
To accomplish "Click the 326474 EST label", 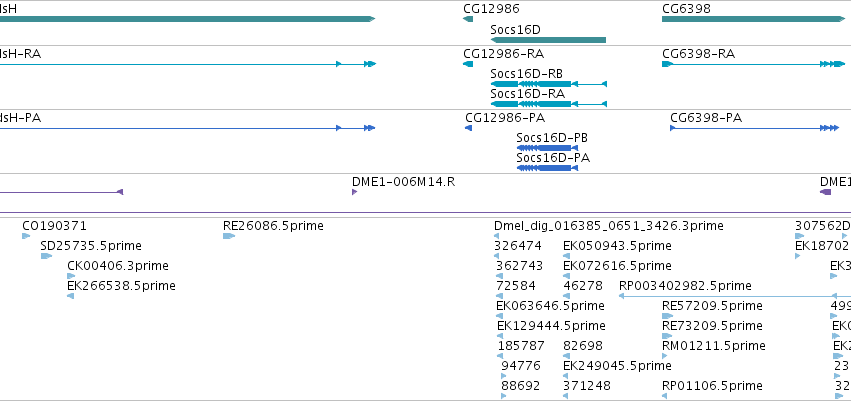I will click(x=518, y=246).
